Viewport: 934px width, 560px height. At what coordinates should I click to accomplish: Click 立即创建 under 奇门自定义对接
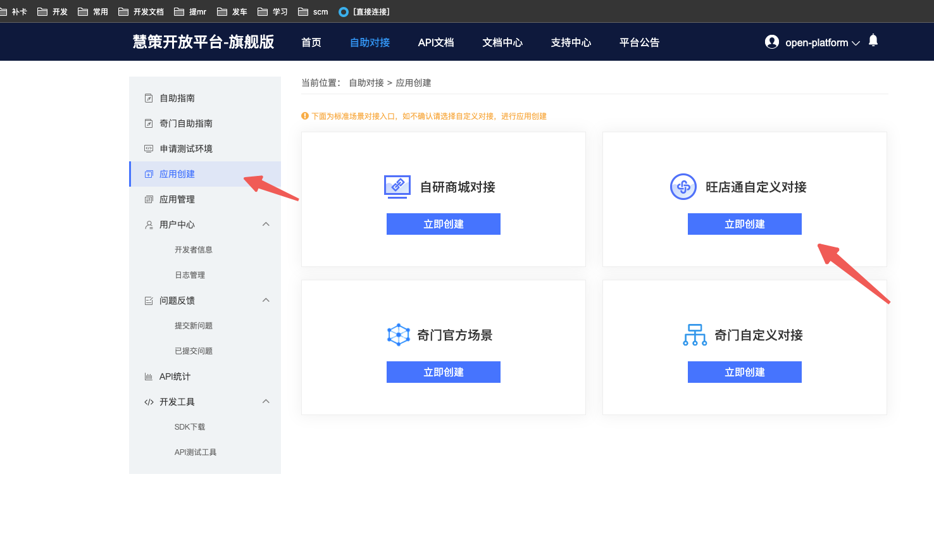tap(745, 372)
